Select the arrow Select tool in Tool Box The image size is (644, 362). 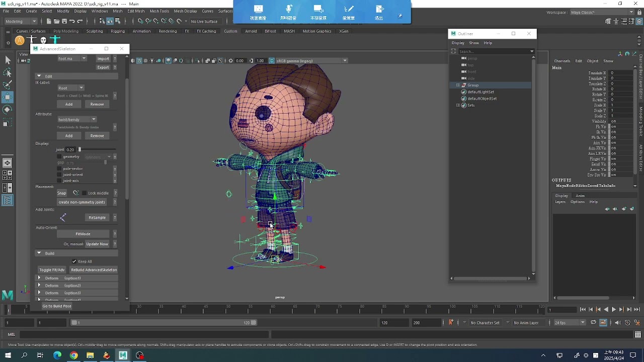click(x=8, y=60)
